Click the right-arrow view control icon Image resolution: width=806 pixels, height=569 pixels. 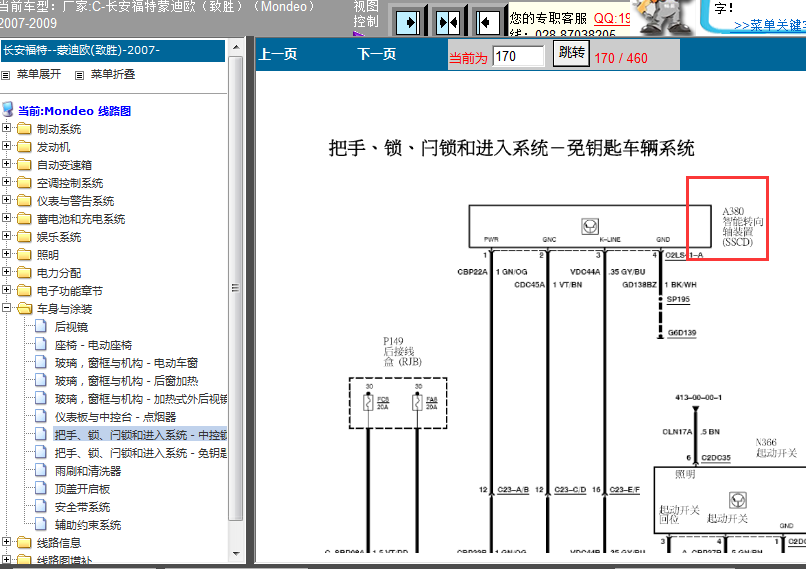coord(408,22)
